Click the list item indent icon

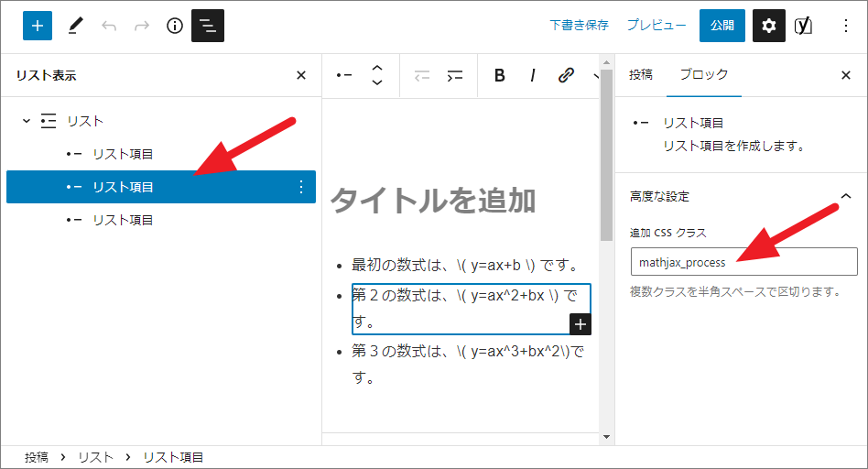click(454, 76)
